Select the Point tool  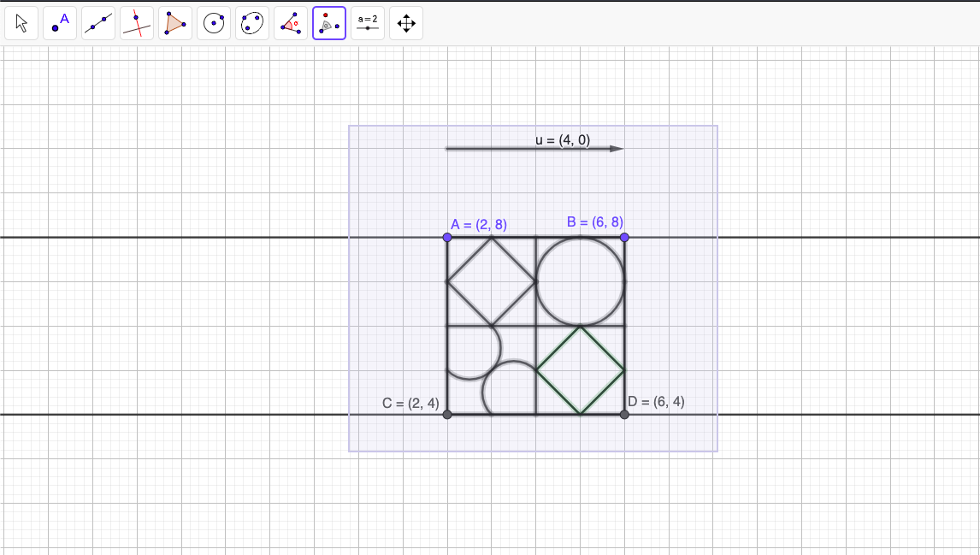point(60,23)
